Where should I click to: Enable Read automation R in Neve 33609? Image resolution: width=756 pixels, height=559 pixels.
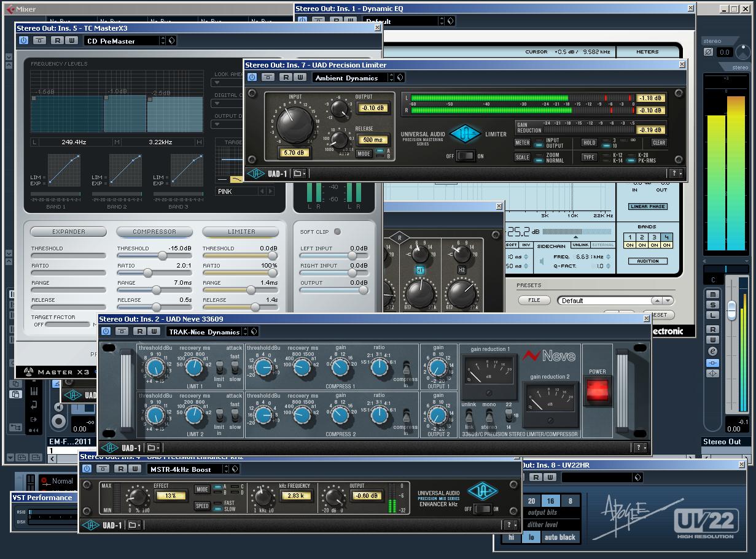pyautogui.click(x=140, y=331)
